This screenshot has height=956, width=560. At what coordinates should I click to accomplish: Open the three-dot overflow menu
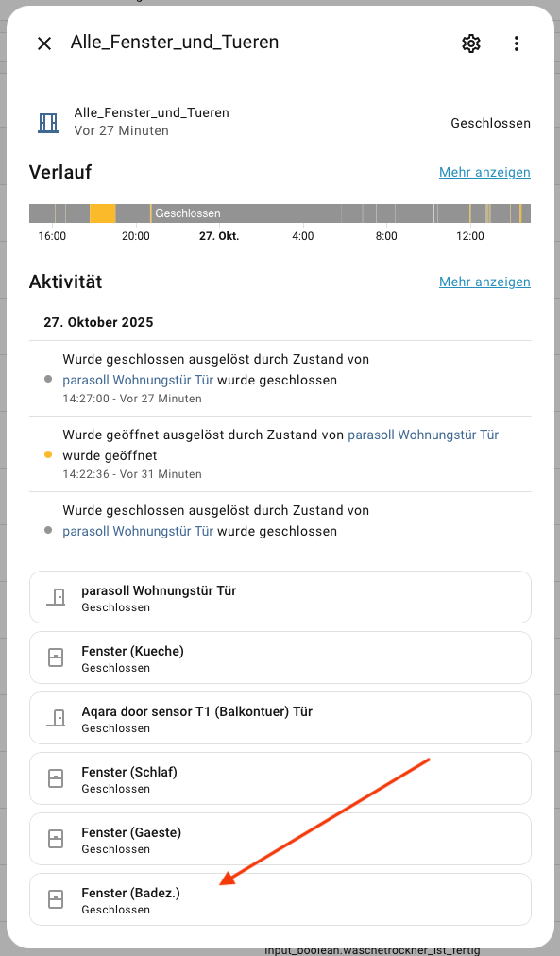coord(517,43)
